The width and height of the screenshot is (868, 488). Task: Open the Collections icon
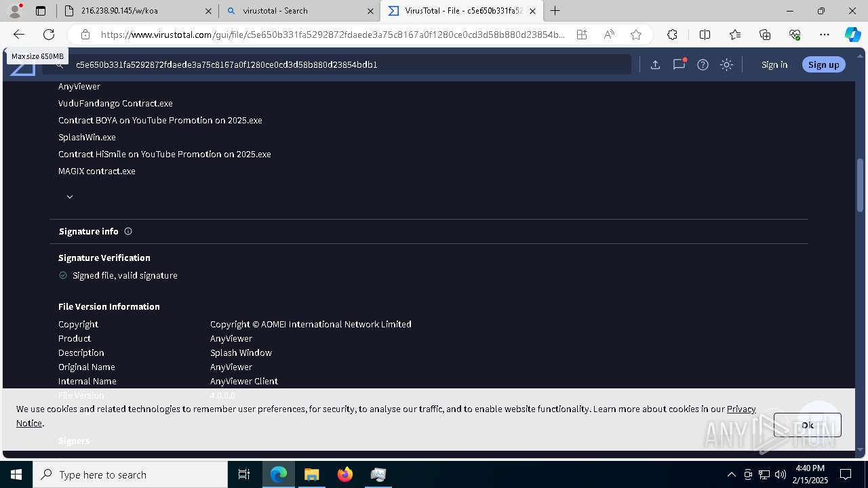click(765, 35)
